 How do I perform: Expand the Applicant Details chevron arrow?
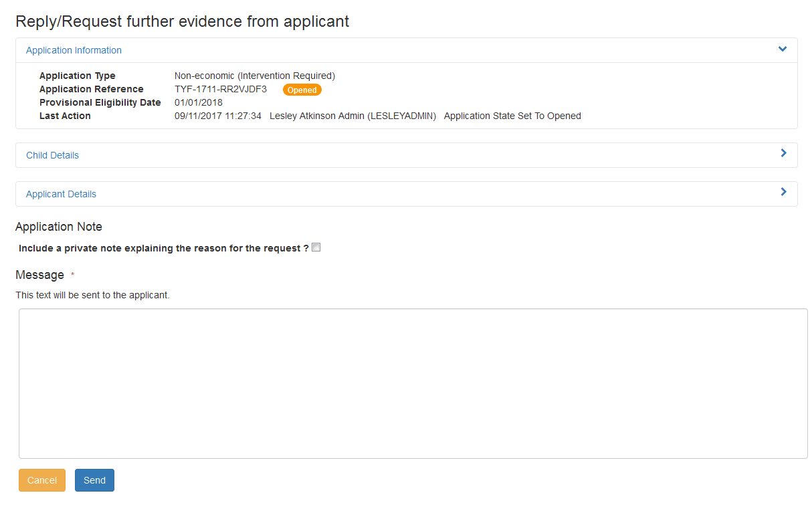pyautogui.click(x=783, y=192)
